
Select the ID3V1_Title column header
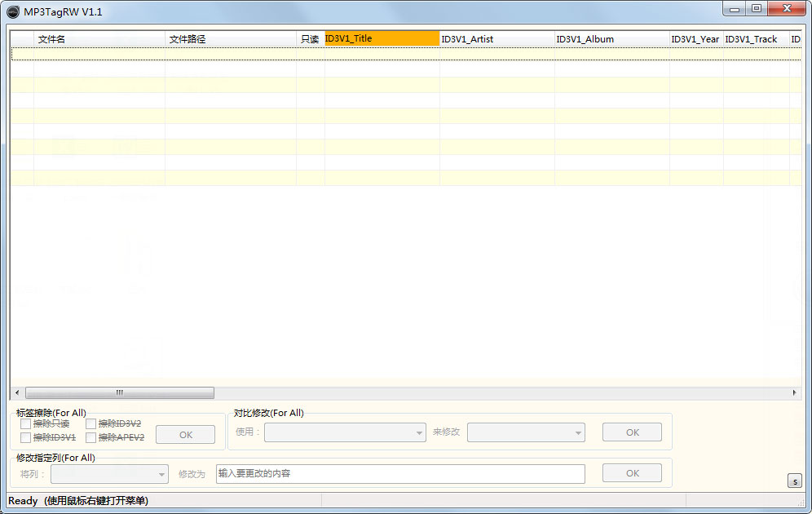point(380,38)
